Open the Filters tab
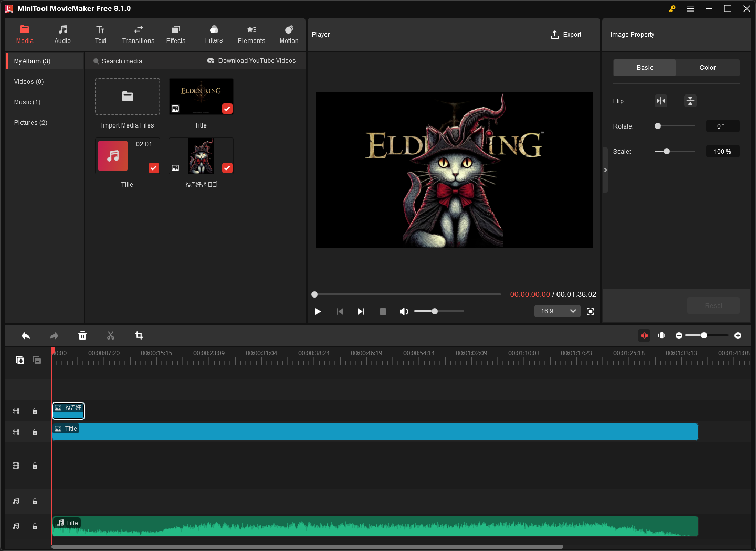 (214, 35)
